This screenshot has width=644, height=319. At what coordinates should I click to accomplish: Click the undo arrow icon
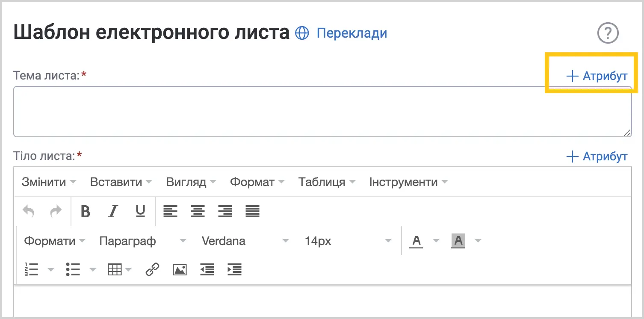click(29, 211)
